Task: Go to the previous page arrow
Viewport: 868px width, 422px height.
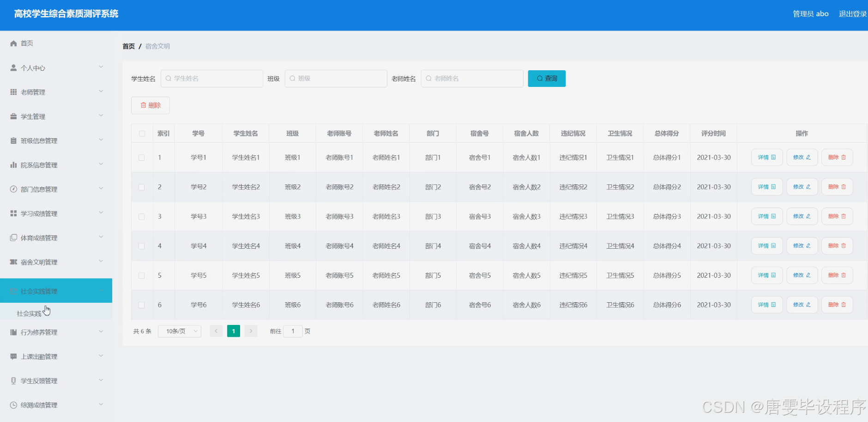Action: click(216, 331)
